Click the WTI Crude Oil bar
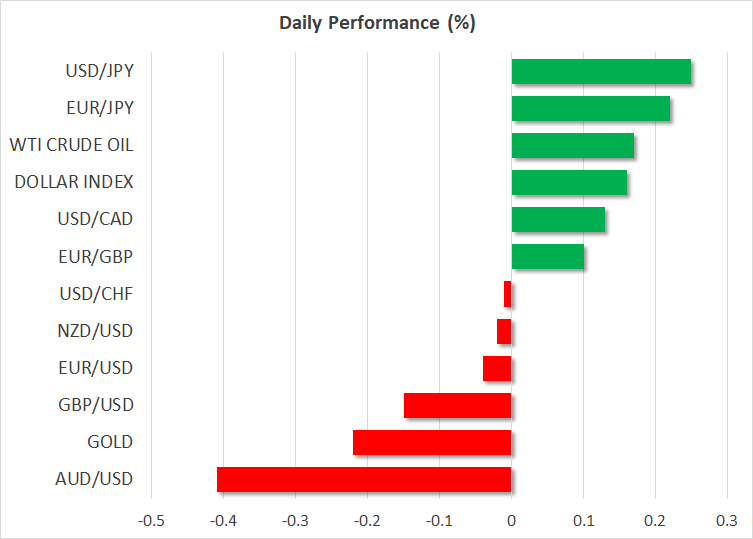The height and width of the screenshot is (539, 753). 572,145
